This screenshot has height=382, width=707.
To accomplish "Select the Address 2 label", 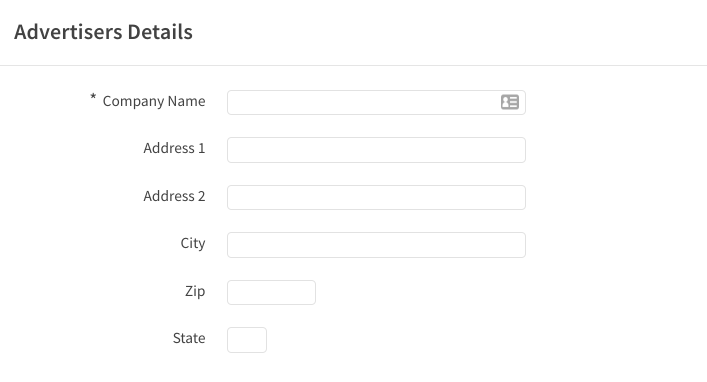I will (174, 196).
